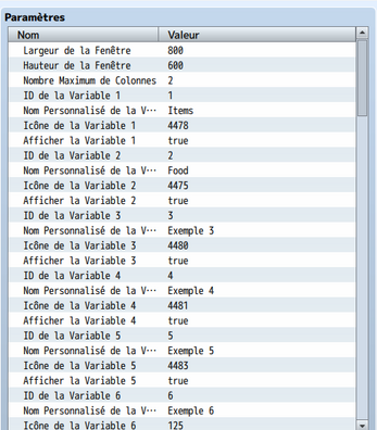Select Afficher la Variable 3 parameter
This screenshot has width=377, height=430.
pos(182,260)
